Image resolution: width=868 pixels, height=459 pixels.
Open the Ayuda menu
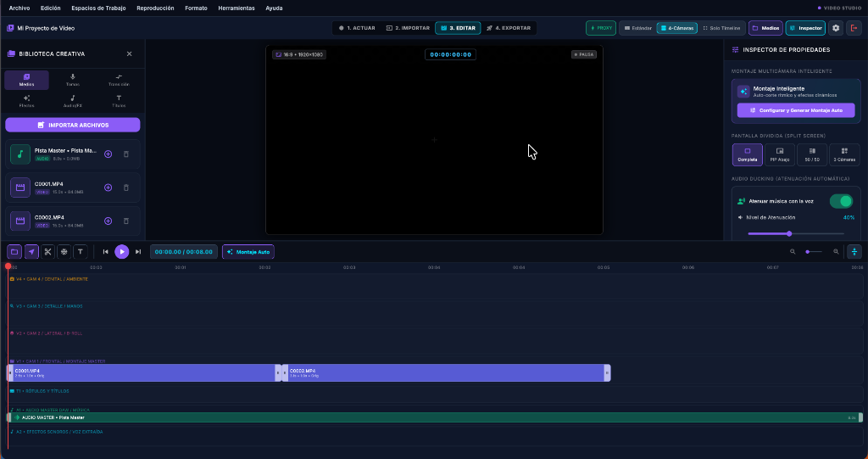[274, 8]
